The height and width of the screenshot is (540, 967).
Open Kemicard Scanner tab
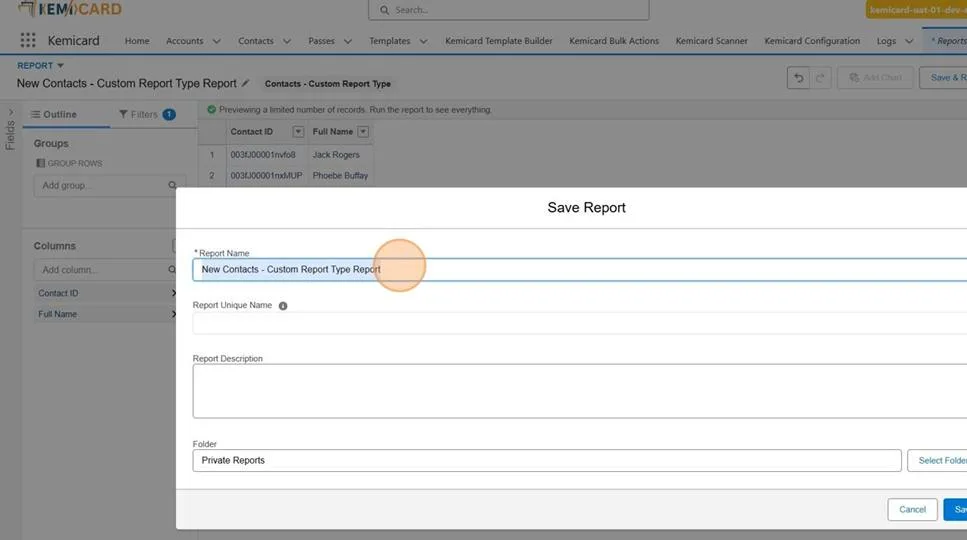click(x=712, y=41)
